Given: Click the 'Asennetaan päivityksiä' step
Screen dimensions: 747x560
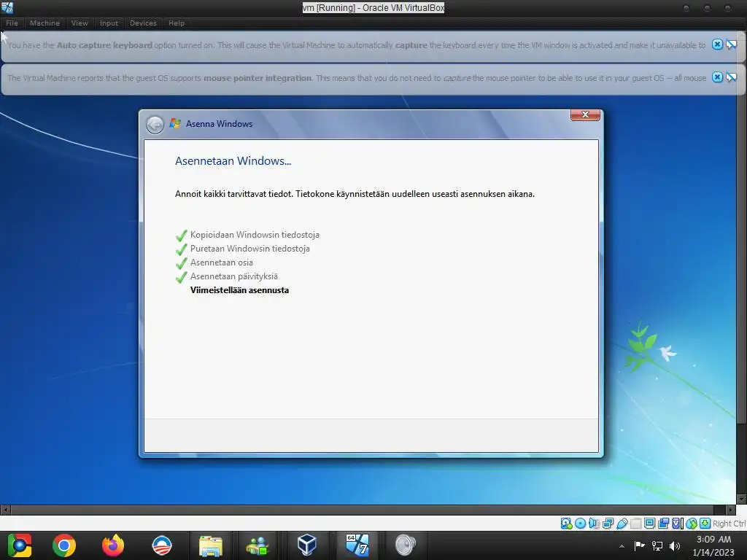Looking at the screenshot, I should pos(234,276).
